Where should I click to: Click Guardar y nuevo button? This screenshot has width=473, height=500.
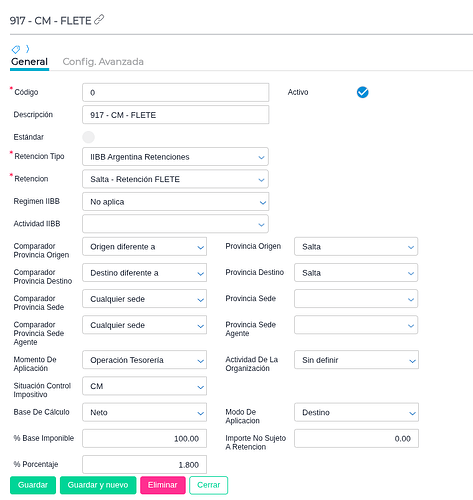[98, 485]
